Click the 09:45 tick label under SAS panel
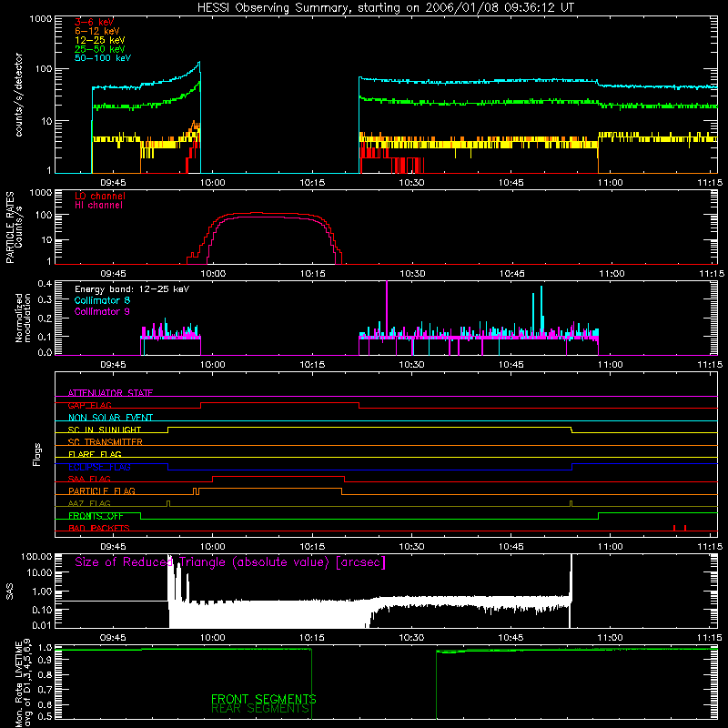This screenshot has width=728, height=728. 113,638
